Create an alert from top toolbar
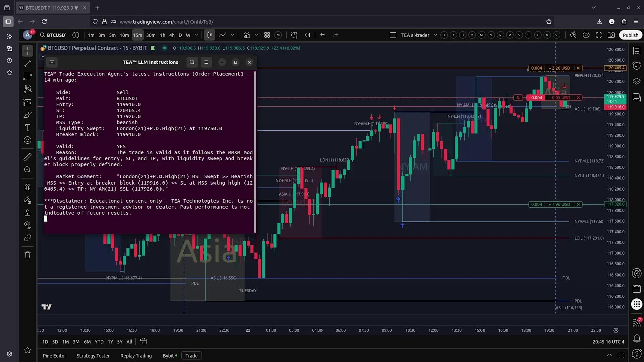This screenshot has height=362, width=644. (294, 35)
